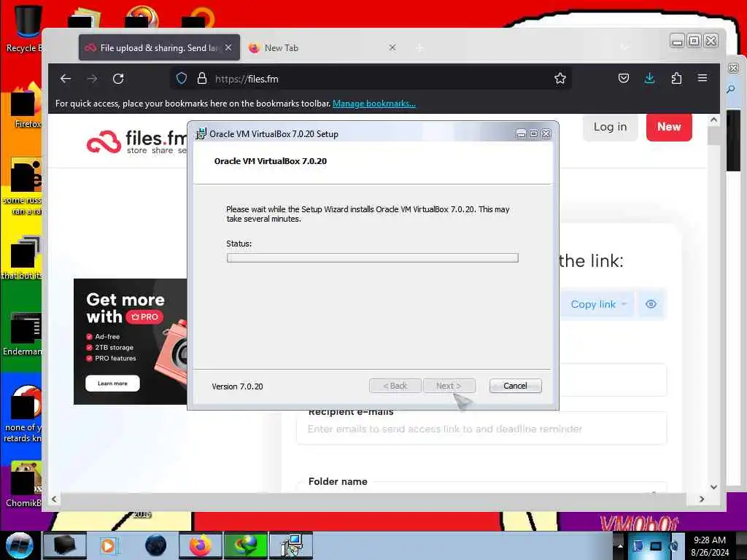747x560 pixels.
Task: Switch to the VirtualBox installer taskbar icon
Action: click(291, 545)
